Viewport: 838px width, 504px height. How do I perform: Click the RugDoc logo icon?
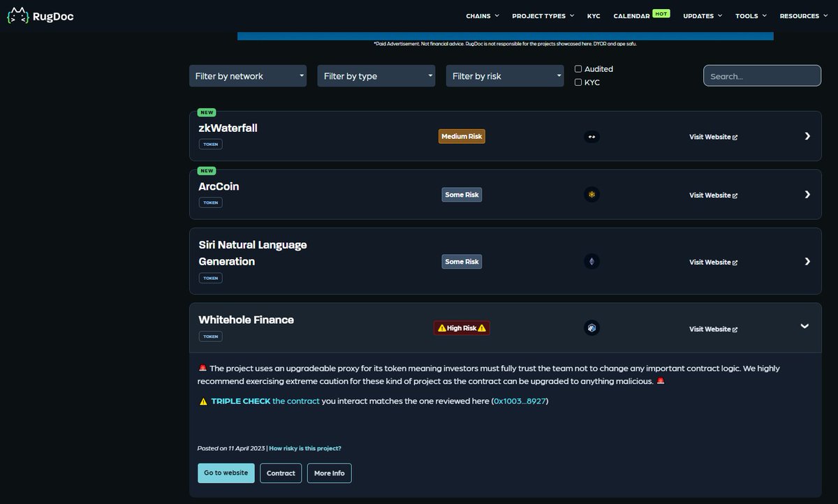point(17,15)
